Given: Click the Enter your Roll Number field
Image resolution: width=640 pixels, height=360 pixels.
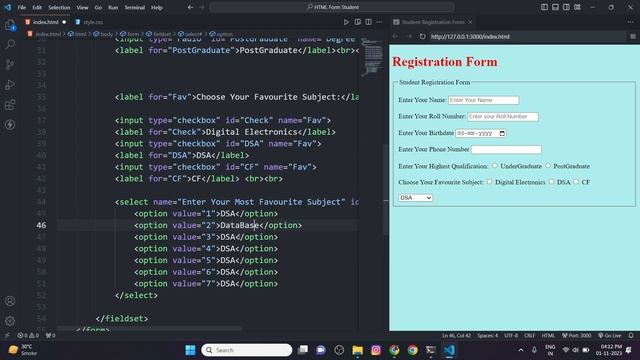Looking at the screenshot, I should pos(502,117).
